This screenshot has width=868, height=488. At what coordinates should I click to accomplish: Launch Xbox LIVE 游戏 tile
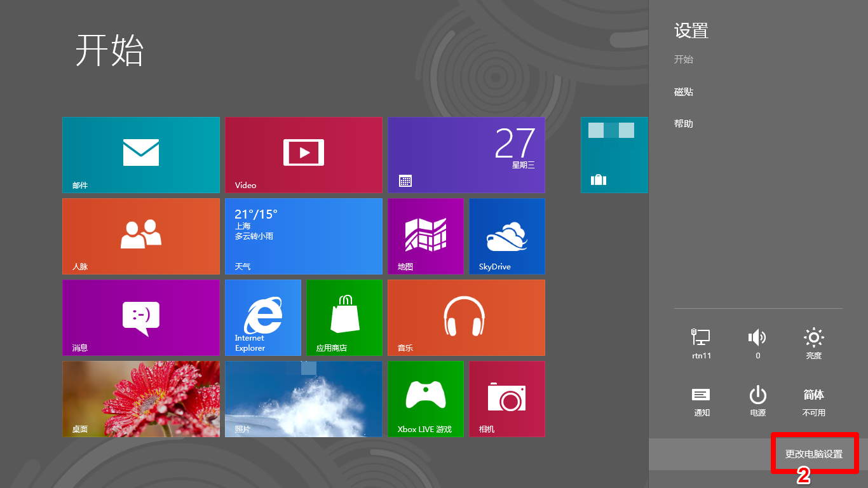coord(425,398)
